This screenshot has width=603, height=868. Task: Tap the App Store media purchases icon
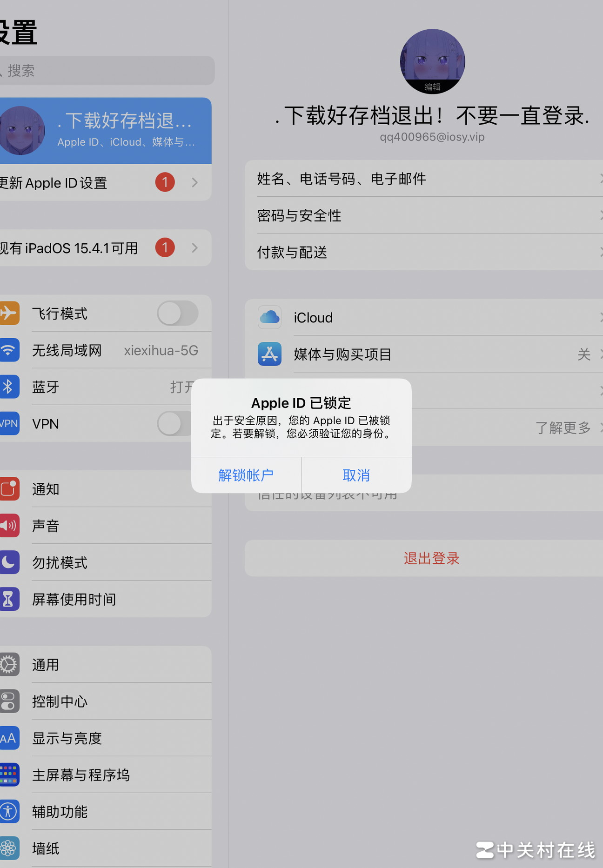coord(269,354)
